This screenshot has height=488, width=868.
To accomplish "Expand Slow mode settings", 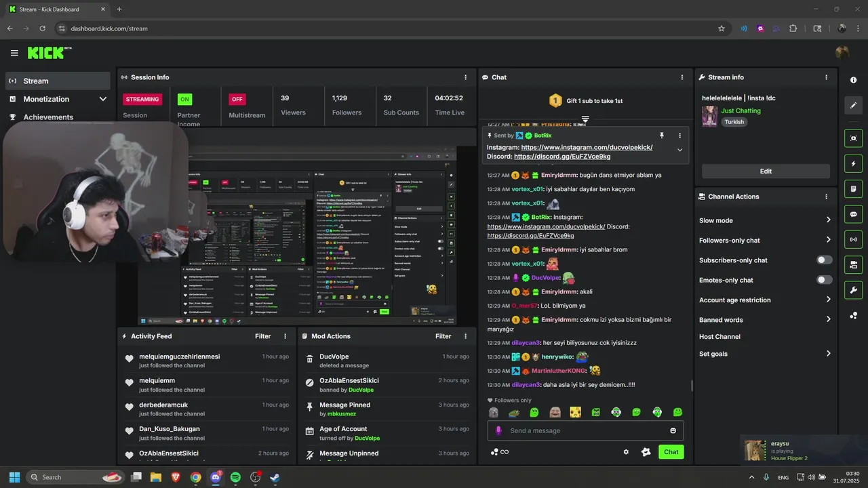I will (765, 220).
